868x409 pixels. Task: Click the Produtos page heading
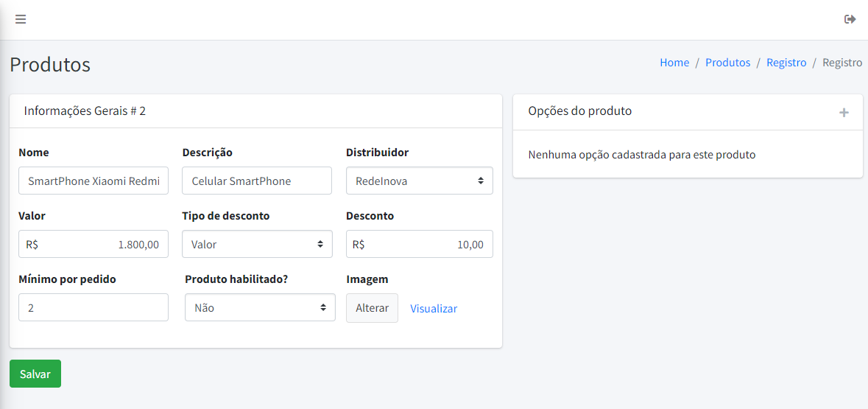[x=50, y=64]
